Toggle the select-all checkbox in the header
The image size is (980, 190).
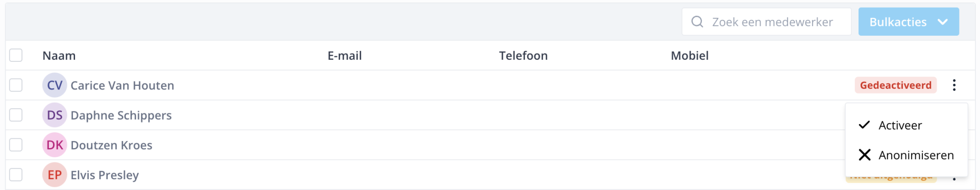point(16,55)
